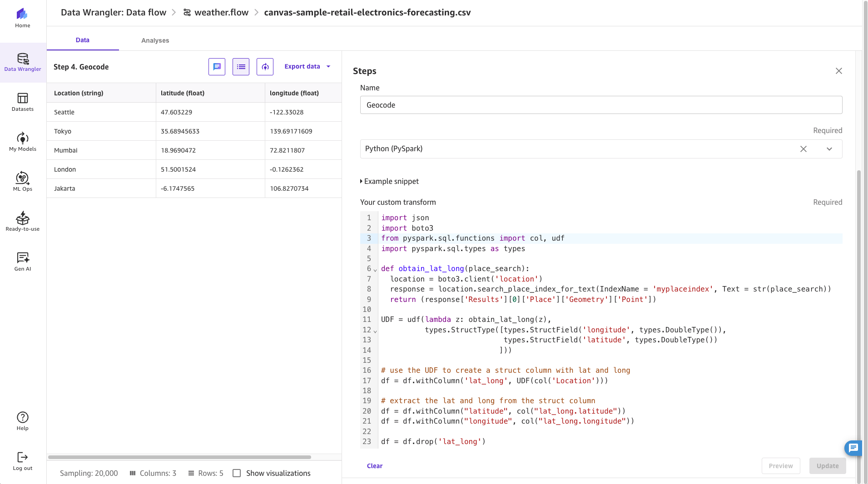Click the Columns: 3 status entry
Image resolution: width=868 pixels, height=484 pixels.
(x=153, y=473)
